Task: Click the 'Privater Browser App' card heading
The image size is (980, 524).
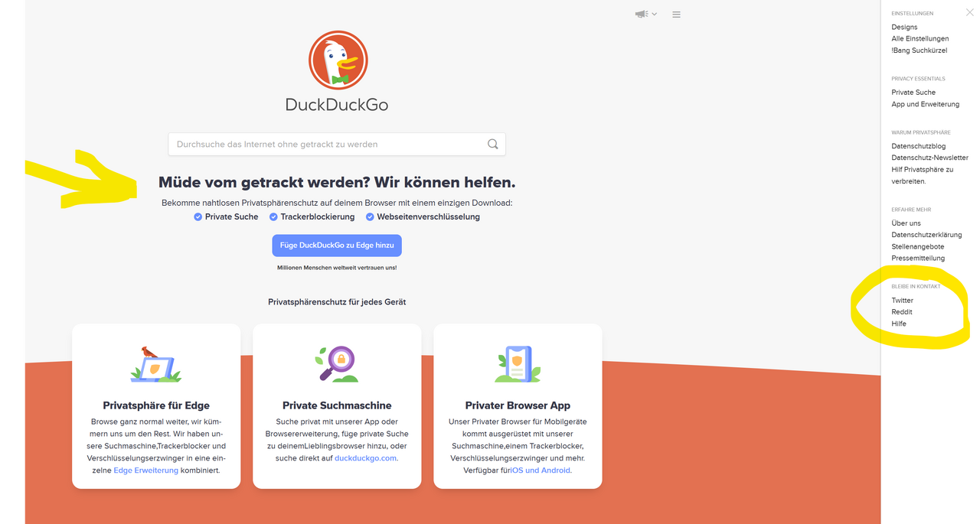Action: 518,405
